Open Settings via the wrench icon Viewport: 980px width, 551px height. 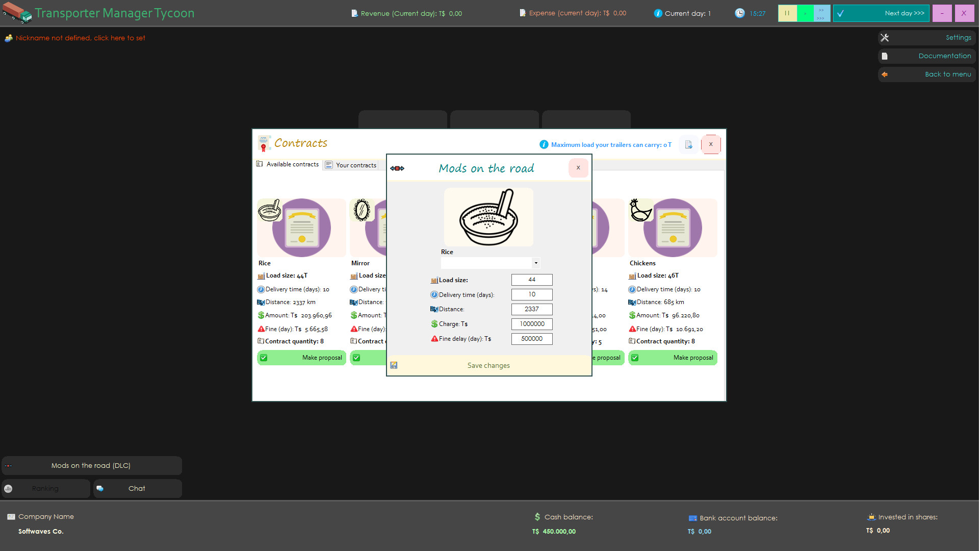(x=885, y=37)
